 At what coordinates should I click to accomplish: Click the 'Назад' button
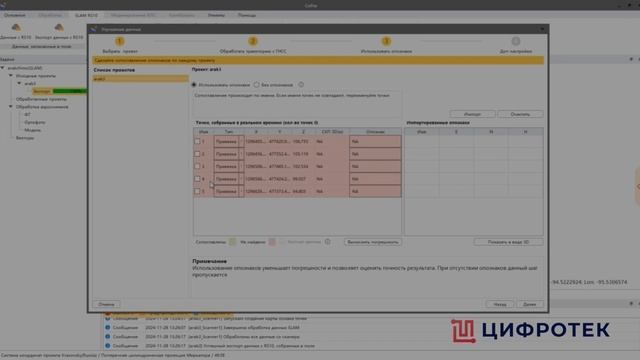[x=500, y=304]
